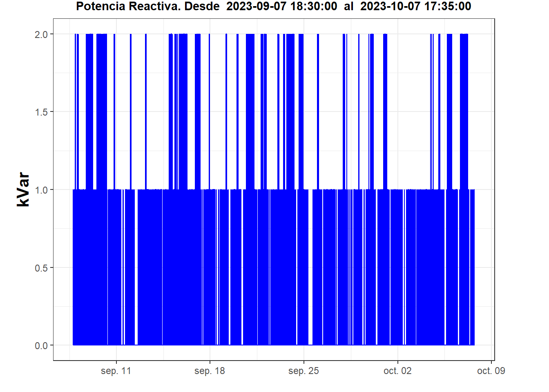Select the "oct. 09" x-axis label
549x392 pixels.
491,371
